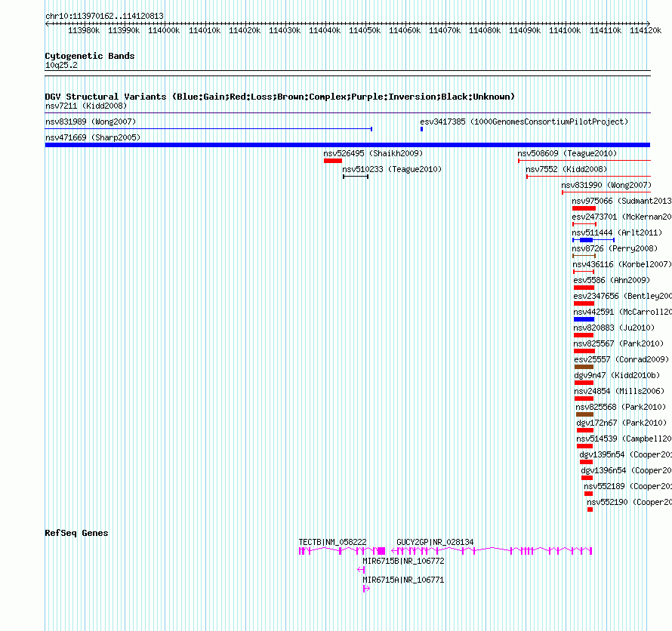
Task: Click the MIR6715A magenta arrow glyph
Action: [366, 589]
